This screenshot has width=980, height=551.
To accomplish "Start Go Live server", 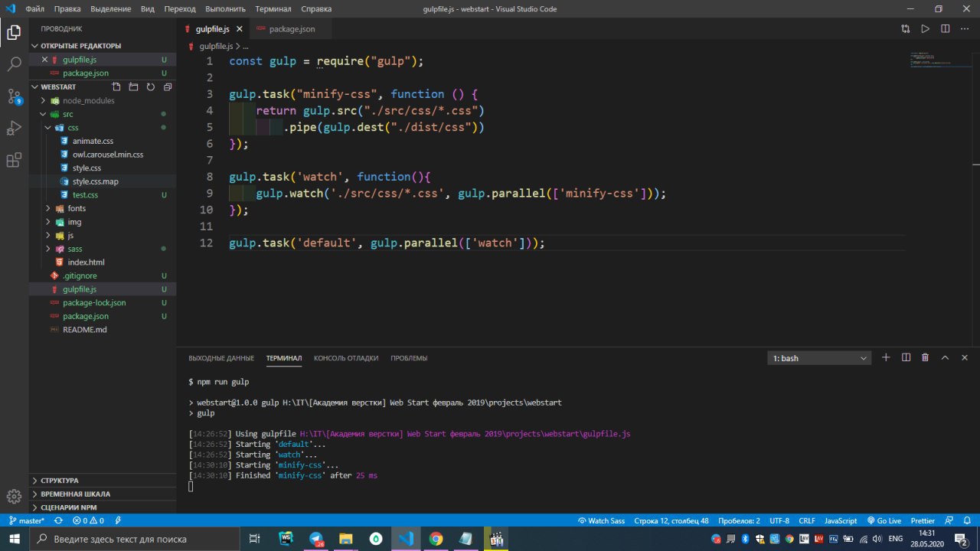I will tap(884, 520).
